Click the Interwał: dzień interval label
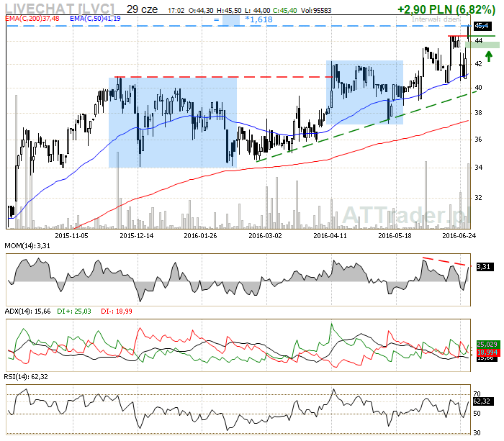 click(x=436, y=19)
